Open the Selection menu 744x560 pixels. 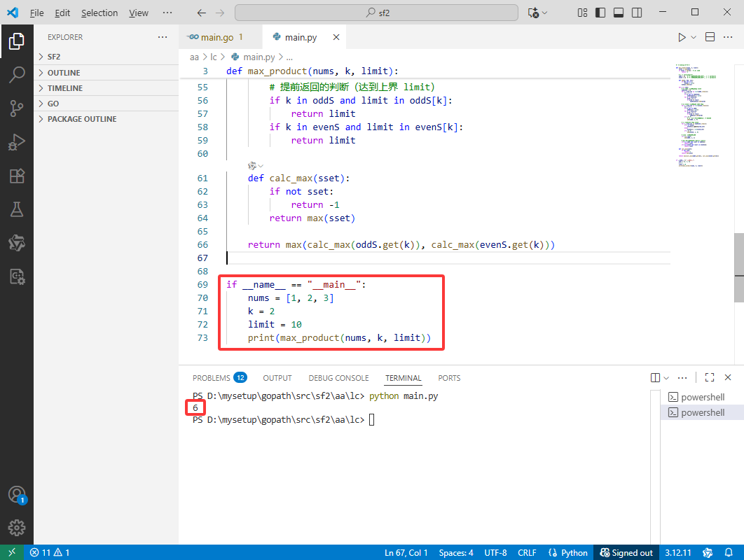(99, 13)
